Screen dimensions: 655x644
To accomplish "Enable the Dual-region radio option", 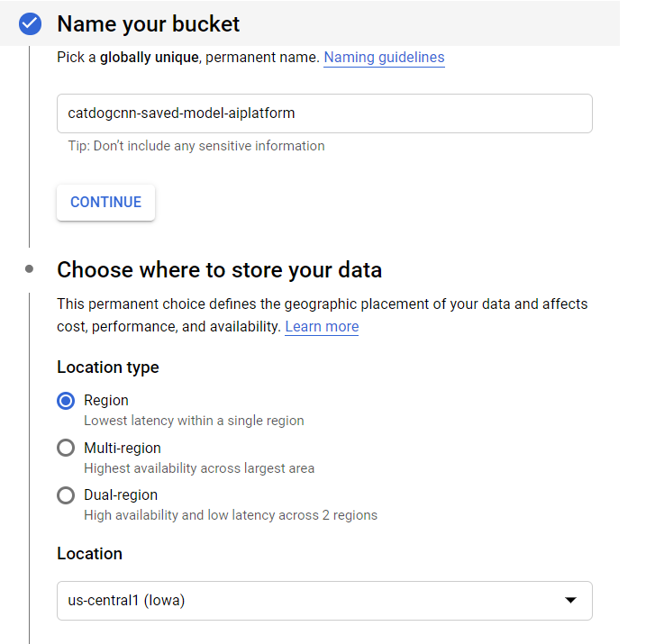I will tap(66, 495).
